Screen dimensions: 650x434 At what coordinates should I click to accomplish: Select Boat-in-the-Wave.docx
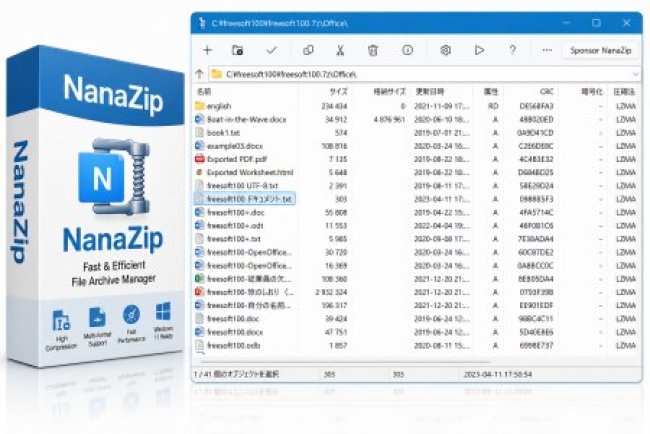[x=247, y=119]
